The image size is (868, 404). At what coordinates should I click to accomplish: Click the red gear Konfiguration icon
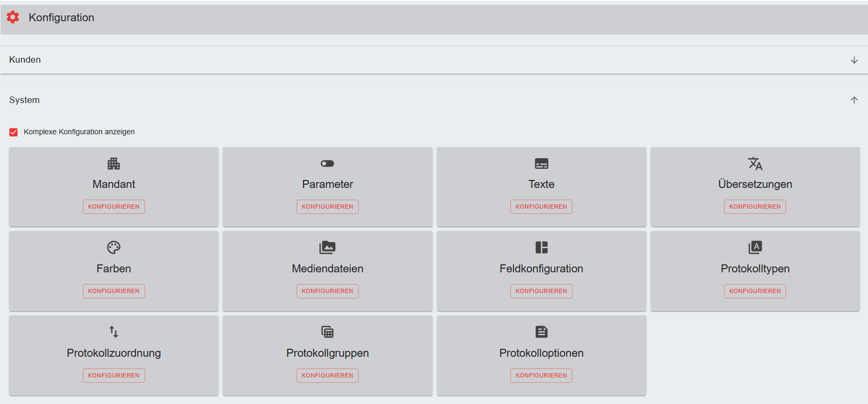13,17
